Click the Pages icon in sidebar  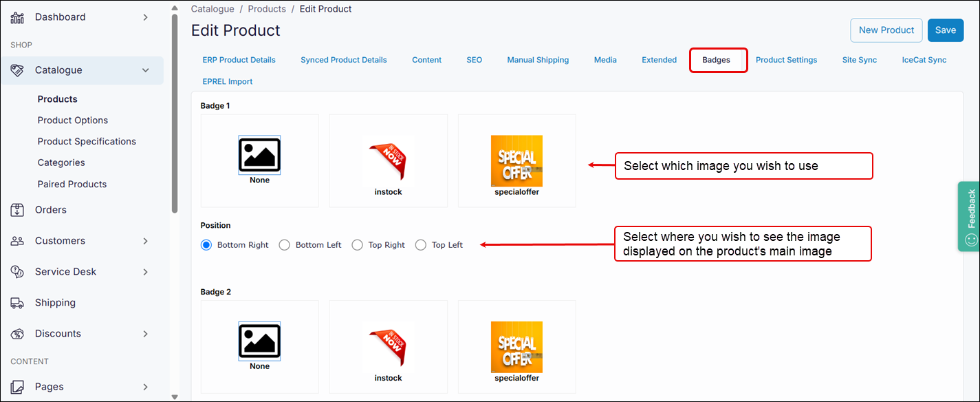pyautogui.click(x=17, y=387)
